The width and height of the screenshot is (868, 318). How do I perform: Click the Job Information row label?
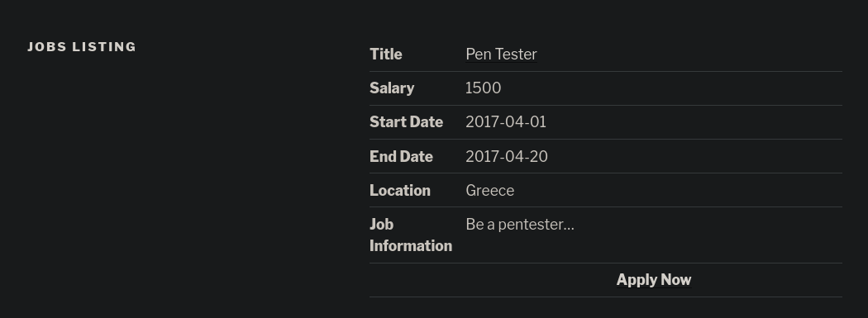411,235
